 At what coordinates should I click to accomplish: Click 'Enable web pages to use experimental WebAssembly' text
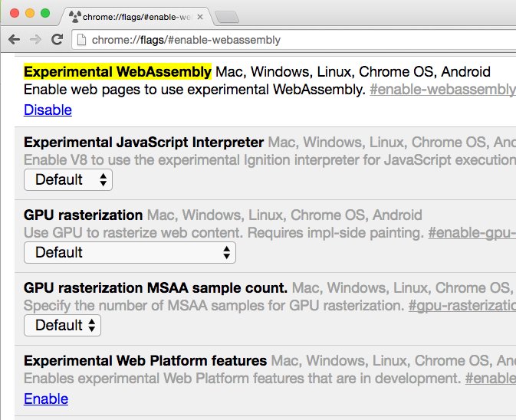(x=195, y=90)
